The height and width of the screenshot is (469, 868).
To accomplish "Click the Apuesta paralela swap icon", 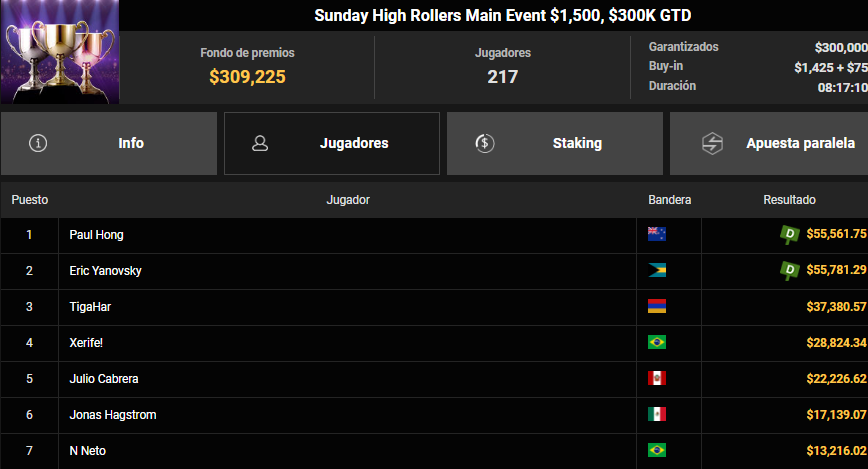I will (x=712, y=143).
